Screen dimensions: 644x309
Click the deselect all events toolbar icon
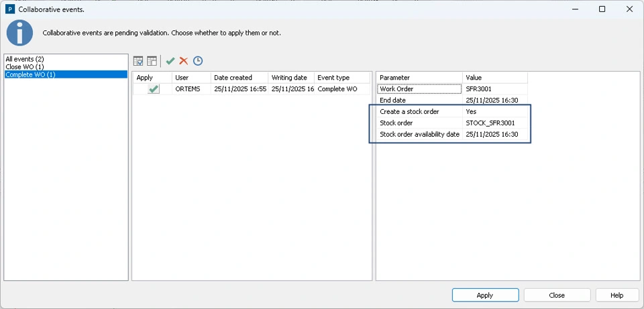click(152, 61)
